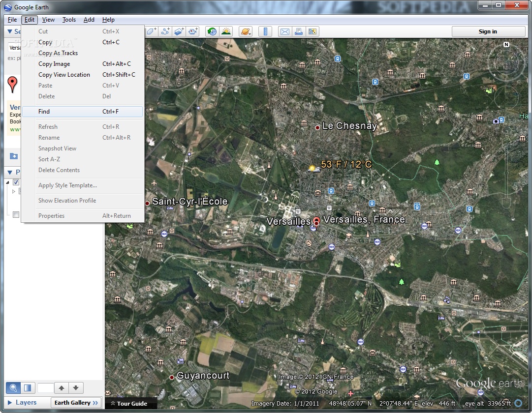Click the envelope icon at the map's bottom-left
532x413 pixels.
(108, 393)
